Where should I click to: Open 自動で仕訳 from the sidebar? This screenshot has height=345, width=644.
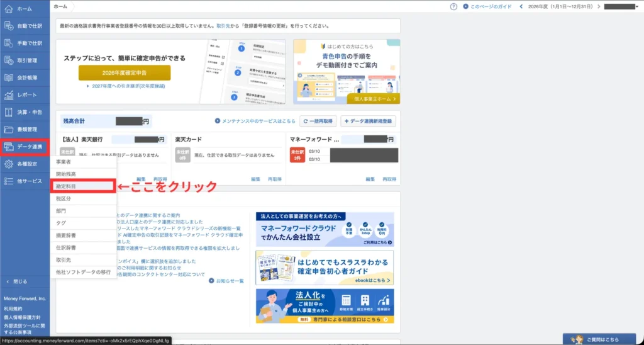pos(25,26)
